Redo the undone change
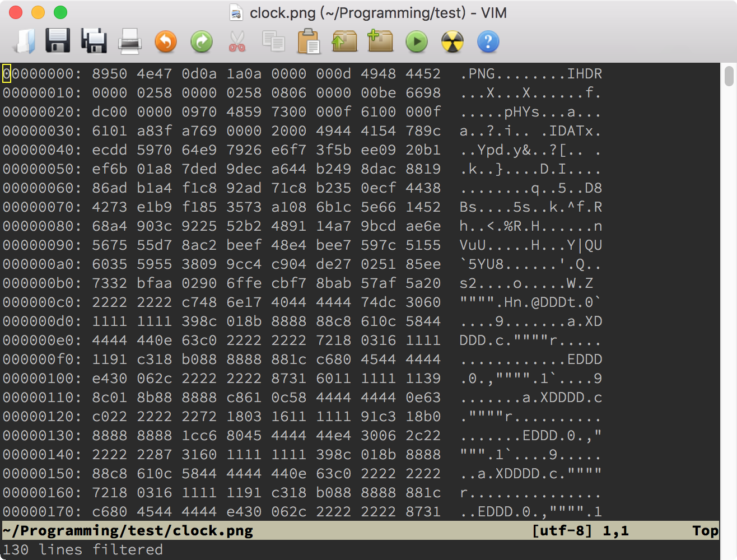This screenshot has width=737, height=560. click(202, 41)
